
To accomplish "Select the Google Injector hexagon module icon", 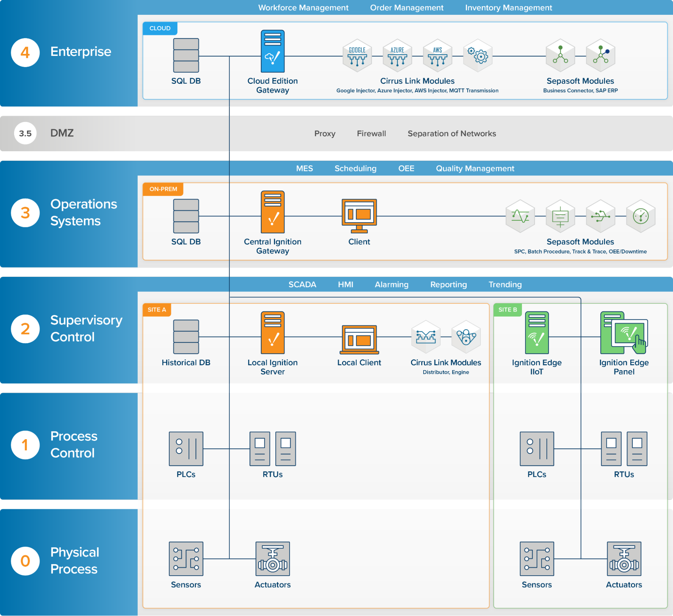I will coord(357,56).
